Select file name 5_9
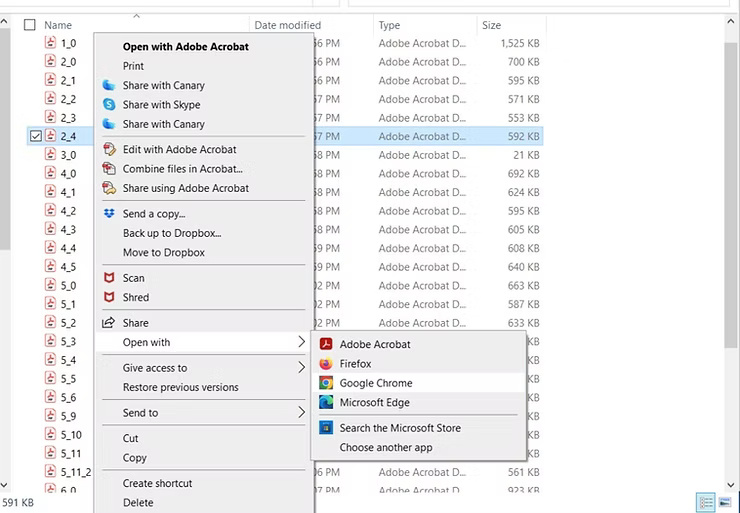This screenshot has width=740, height=513. [x=68, y=416]
